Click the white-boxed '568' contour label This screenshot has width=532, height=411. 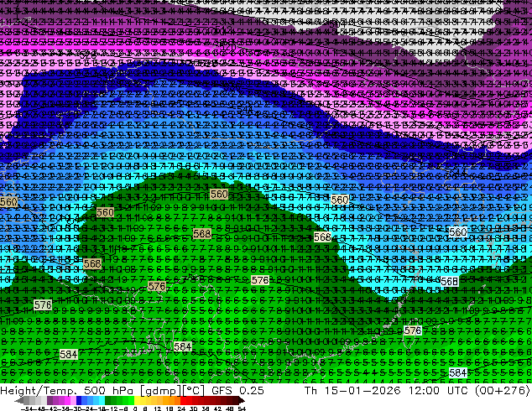click(449, 281)
